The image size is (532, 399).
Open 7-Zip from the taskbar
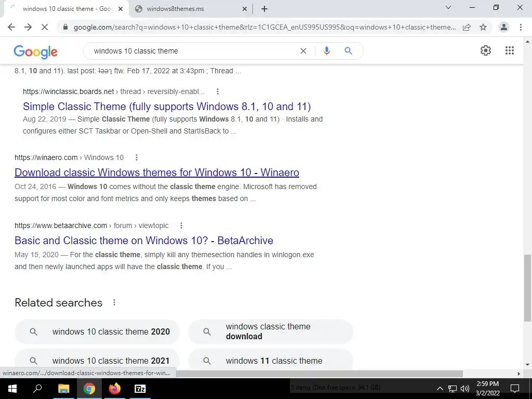(140, 389)
